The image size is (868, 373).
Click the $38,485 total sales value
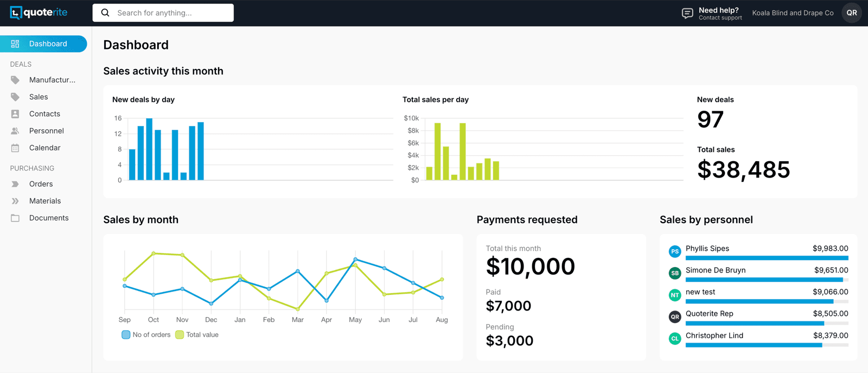pyautogui.click(x=744, y=169)
